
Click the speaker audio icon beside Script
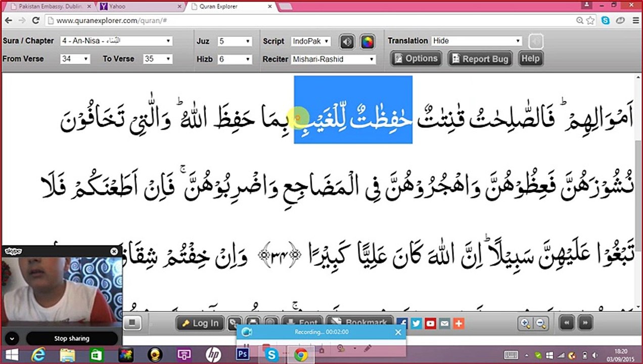(347, 42)
